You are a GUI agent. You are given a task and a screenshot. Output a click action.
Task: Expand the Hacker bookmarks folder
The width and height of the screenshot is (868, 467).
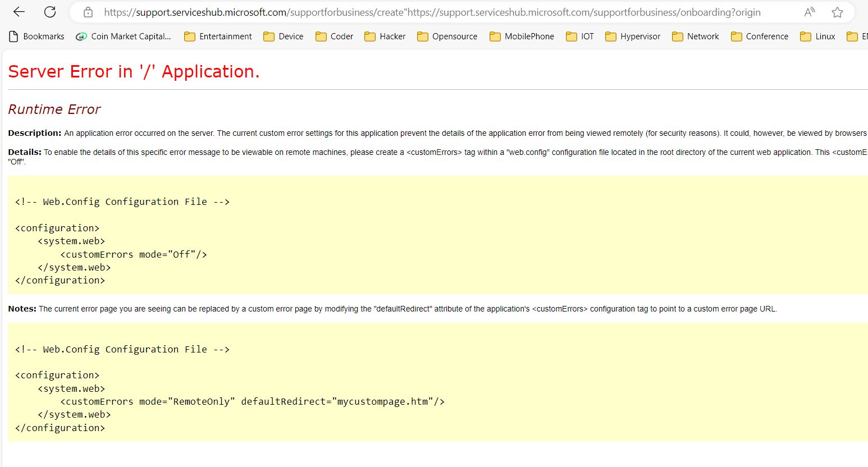pos(385,36)
